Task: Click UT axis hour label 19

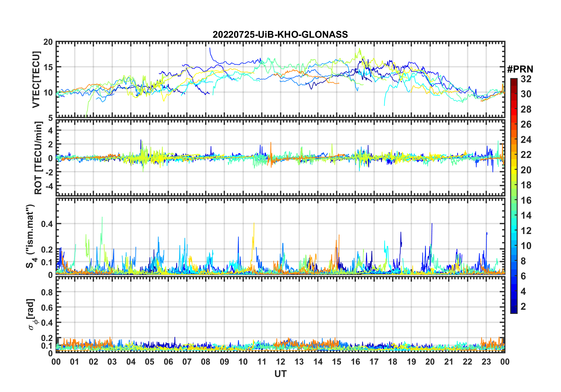Action: (x=411, y=362)
